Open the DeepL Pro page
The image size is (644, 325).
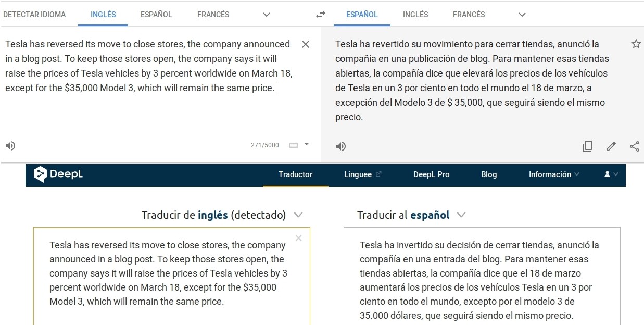(x=432, y=174)
